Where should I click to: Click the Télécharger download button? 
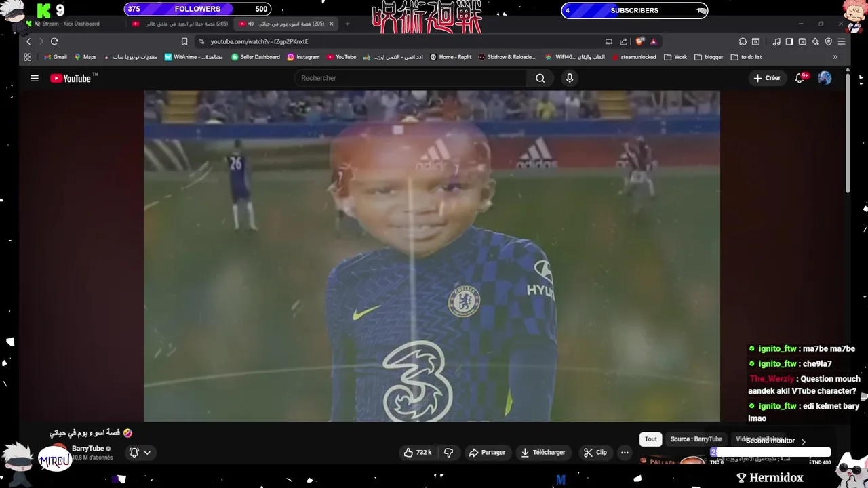pos(542,453)
